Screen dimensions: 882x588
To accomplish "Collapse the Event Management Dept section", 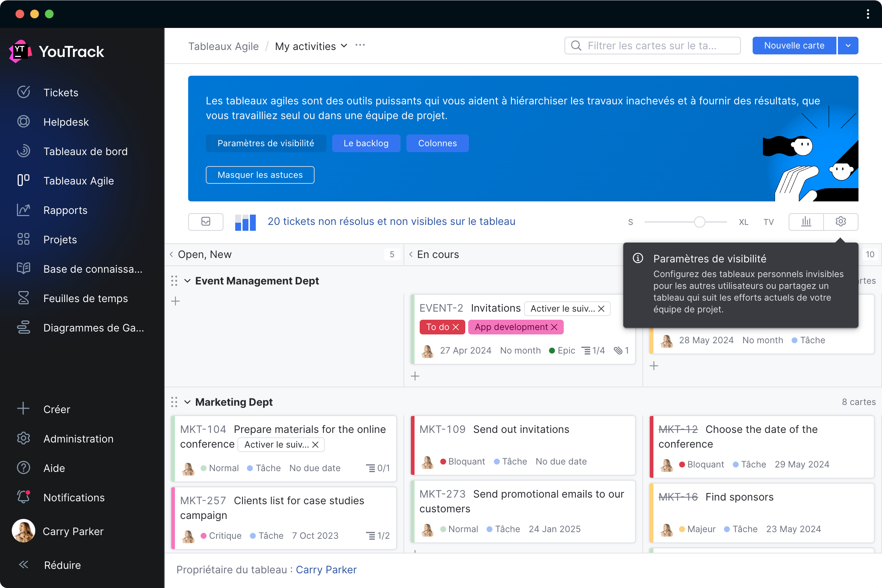I will (188, 281).
